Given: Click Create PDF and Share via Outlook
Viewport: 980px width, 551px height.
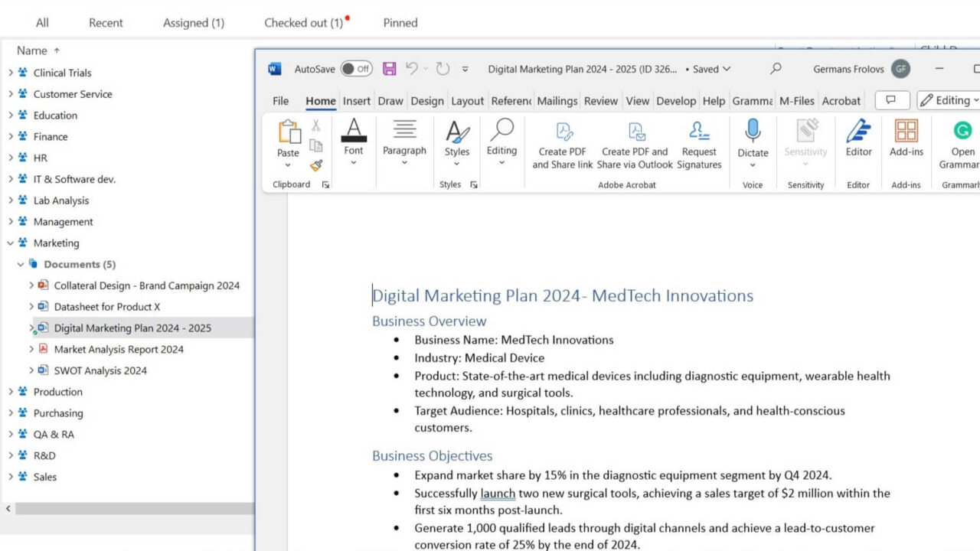Looking at the screenshot, I should [x=635, y=145].
